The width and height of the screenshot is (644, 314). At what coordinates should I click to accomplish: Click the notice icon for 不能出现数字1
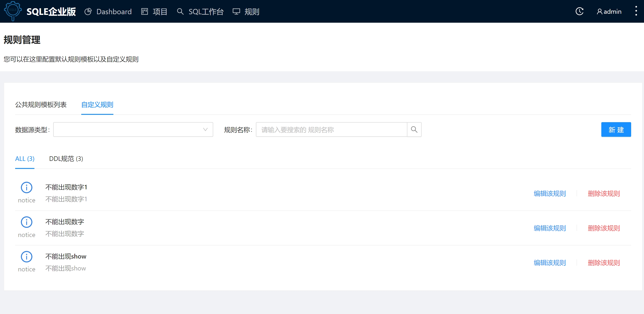pyautogui.click(x=26, y=187)
